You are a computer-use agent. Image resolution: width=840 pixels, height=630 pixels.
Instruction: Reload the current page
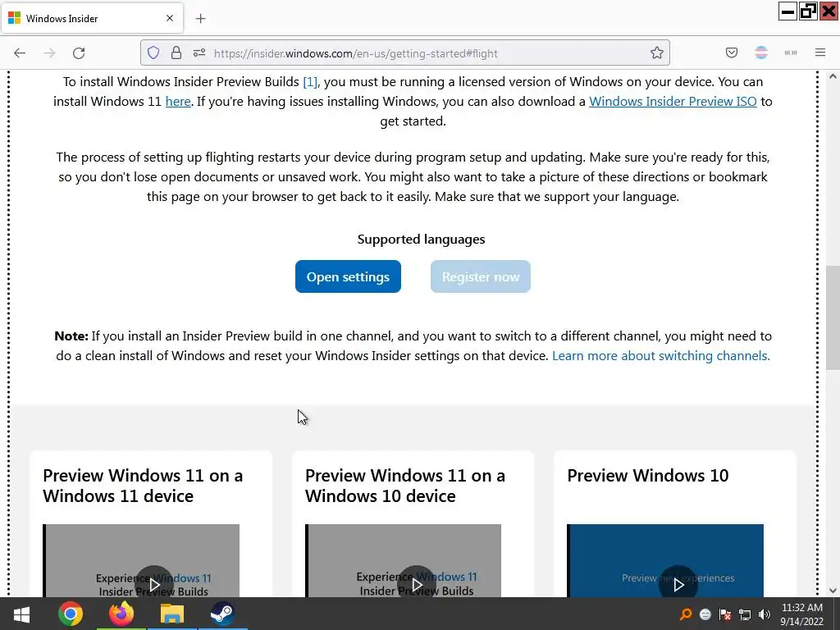point(79,53)
